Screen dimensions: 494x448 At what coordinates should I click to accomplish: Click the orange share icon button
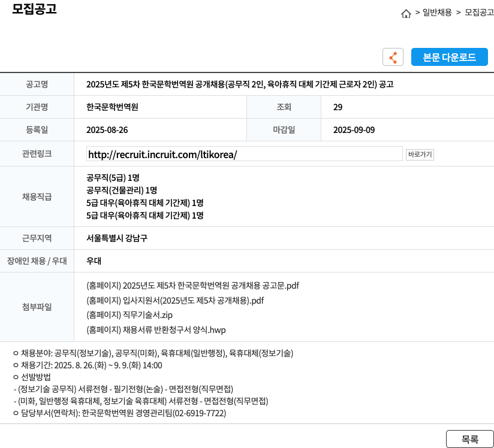(393, 57)
